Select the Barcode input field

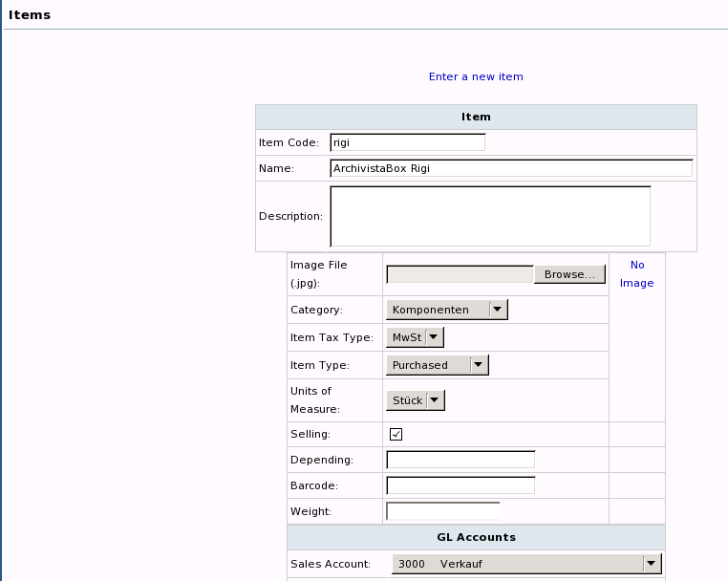pos(460,485)
